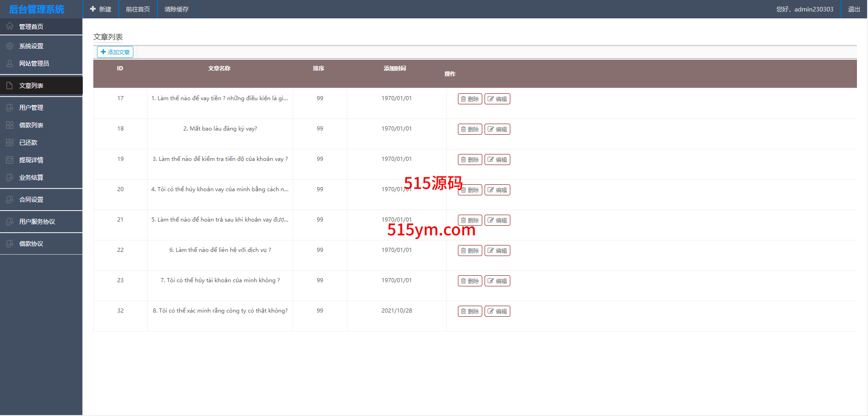The width and height of the screenshot is (868, 416).
Task: Edit the article with ID 18
Action: pyautogui.click(x=497, y=129)
